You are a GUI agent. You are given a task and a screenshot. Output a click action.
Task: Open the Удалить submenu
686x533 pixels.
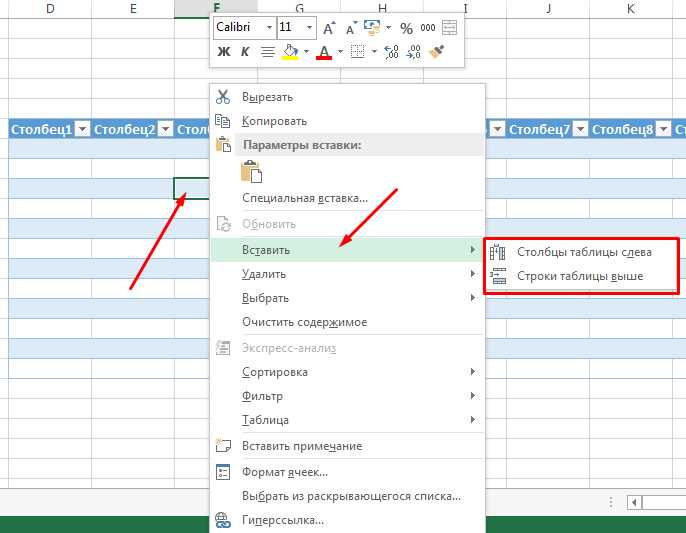[x=348, y=274]
